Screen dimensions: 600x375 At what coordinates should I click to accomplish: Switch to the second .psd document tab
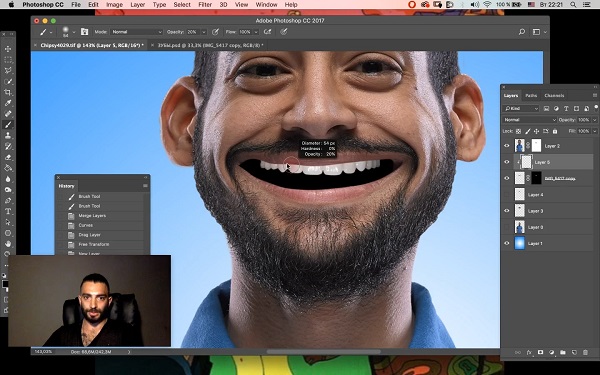tap(210, 45)
